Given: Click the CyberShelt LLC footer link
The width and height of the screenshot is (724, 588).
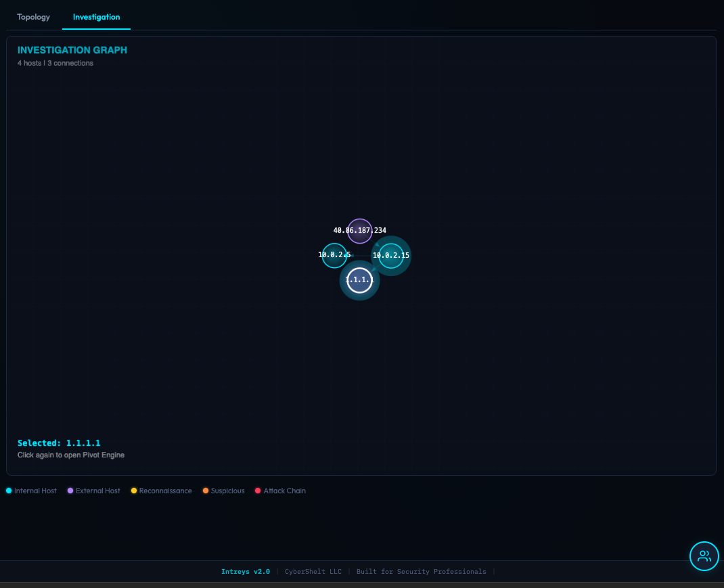Looking at the screenshot, I should [313, 571].
